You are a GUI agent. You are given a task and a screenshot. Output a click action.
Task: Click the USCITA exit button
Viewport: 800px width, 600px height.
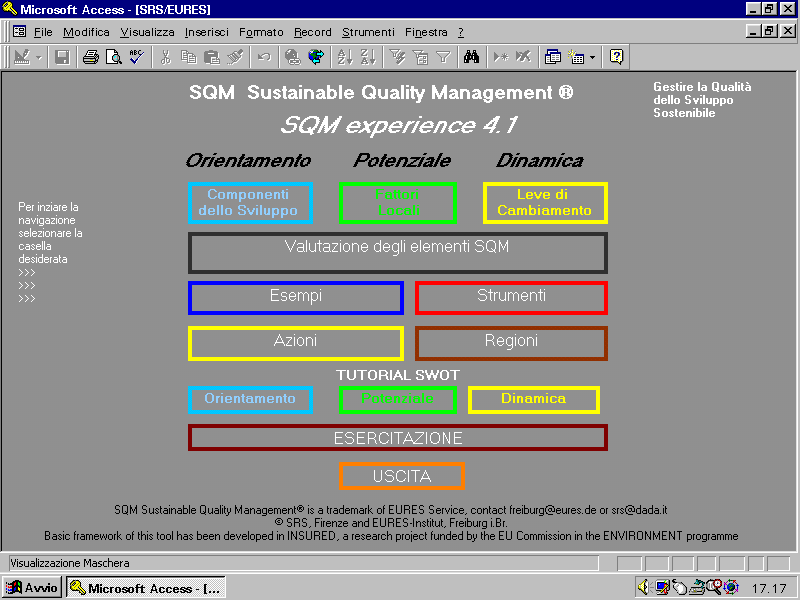point(402,476)
